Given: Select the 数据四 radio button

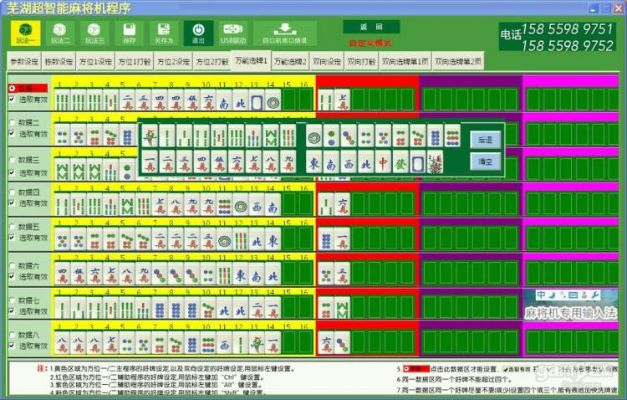Looking at the screenshot, I should pyautogui.click(x=12, y=192).
